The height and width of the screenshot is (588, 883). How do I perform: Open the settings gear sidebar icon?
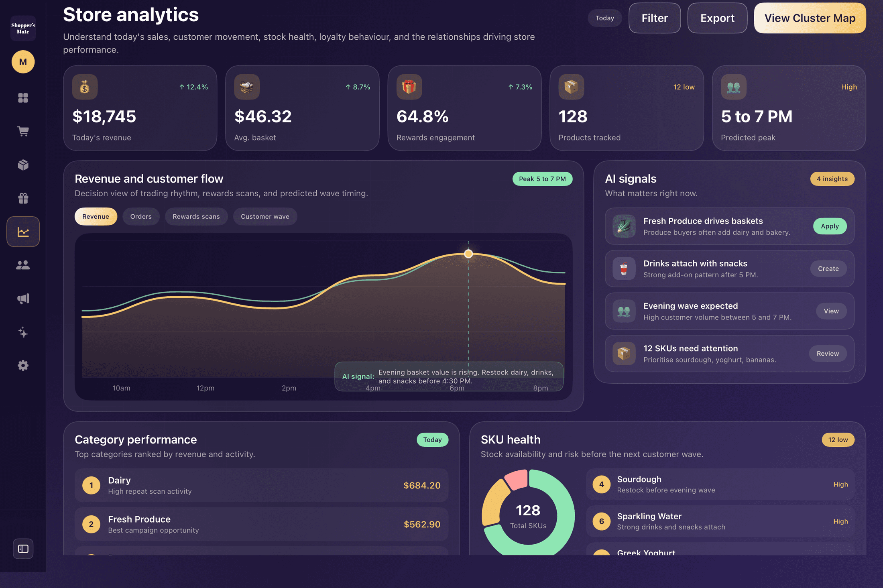pos(23,365)
